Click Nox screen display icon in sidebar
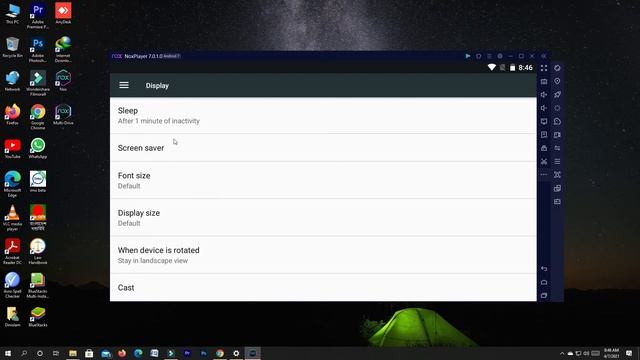 544,122
